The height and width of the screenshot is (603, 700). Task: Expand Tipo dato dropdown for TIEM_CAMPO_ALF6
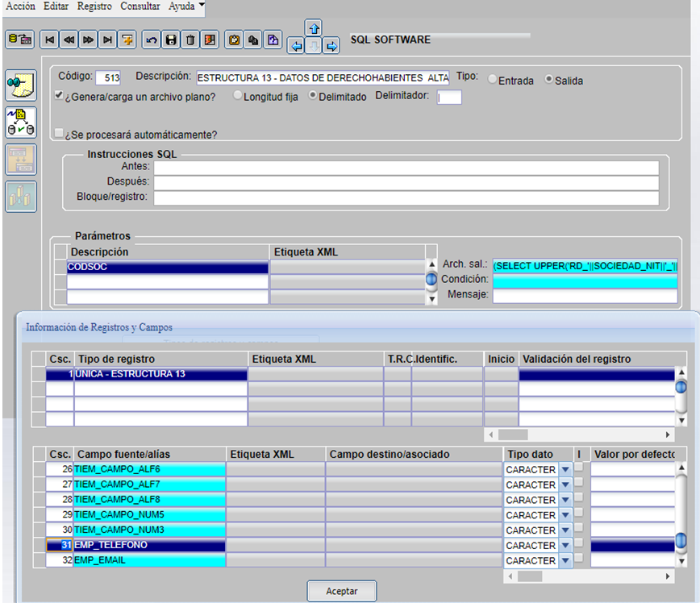[x=565, y=469]
